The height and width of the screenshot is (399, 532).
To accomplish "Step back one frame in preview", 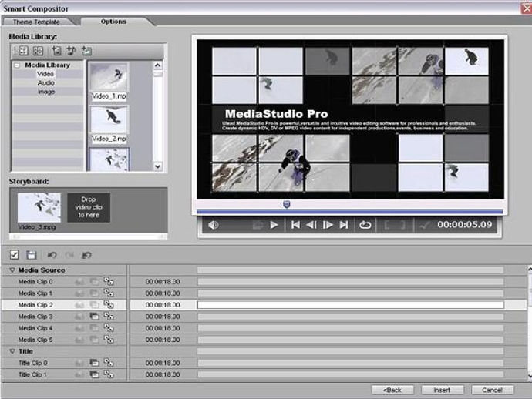I will click(311, 225).
